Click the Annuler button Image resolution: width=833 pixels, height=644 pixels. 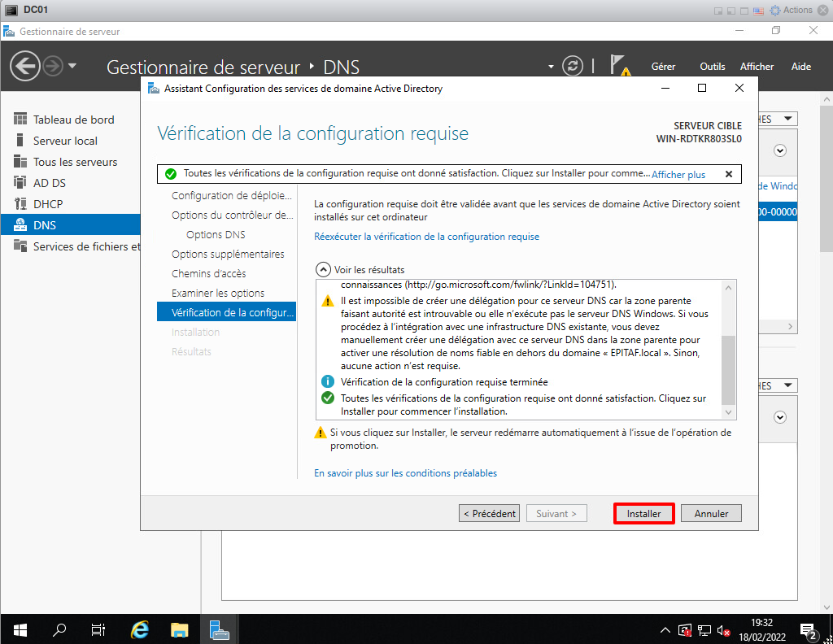click(711, 513)
